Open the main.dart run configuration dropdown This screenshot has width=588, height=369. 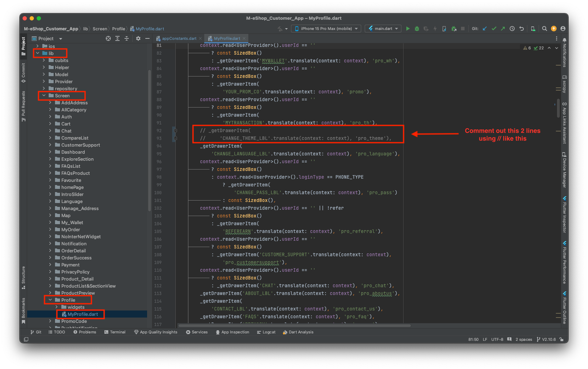point(383,29)
